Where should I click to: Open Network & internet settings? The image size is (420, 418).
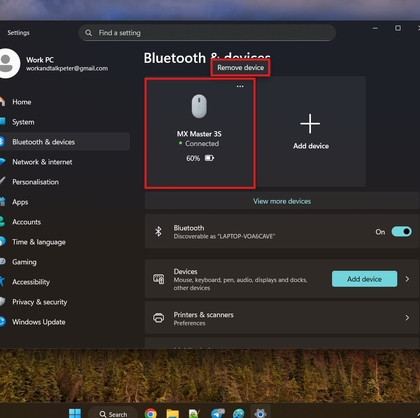(42, 162)
